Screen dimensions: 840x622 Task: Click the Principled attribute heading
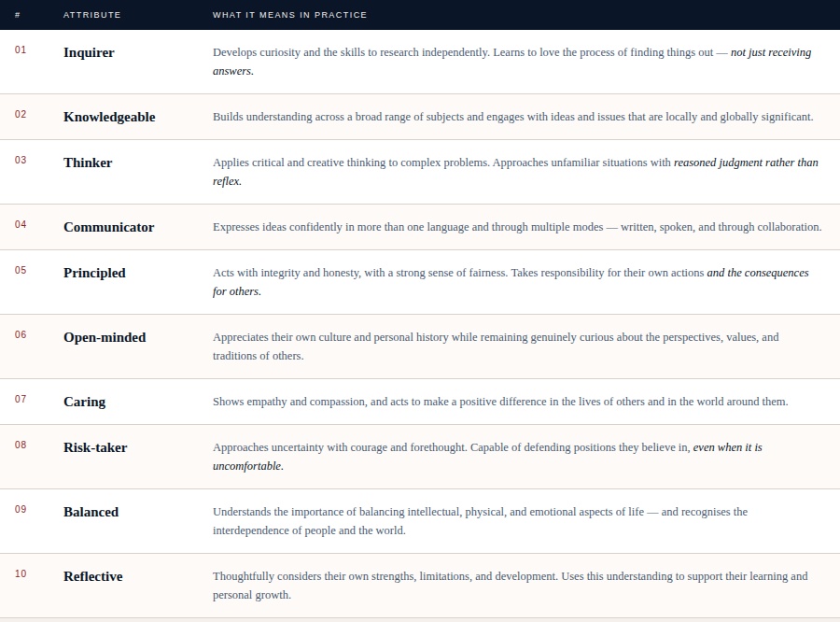coord(94,273)
